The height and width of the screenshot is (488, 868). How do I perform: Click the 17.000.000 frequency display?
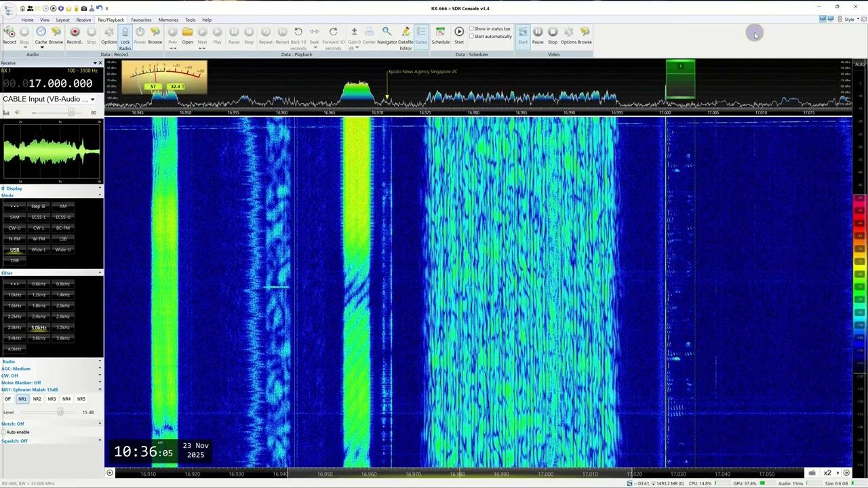click(x=60, y=83)
